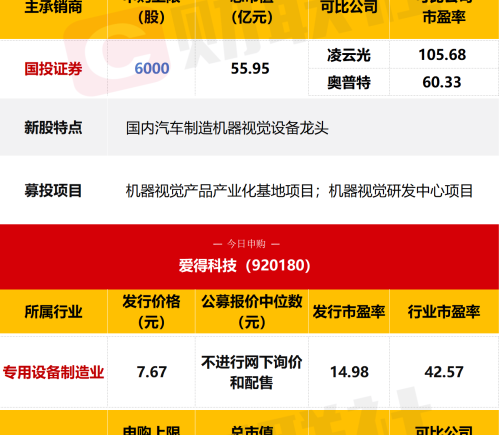The image size is (500, 435).
Task: Select the text 国内汽车制造机器视觉设备龙头
Action: point(227,128)
